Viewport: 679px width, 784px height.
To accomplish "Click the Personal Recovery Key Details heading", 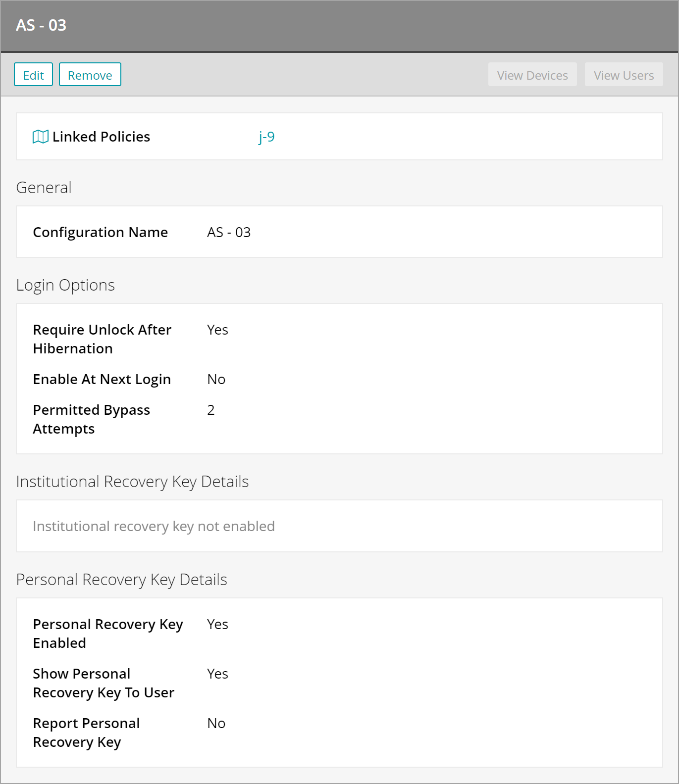I will [121, 580].
